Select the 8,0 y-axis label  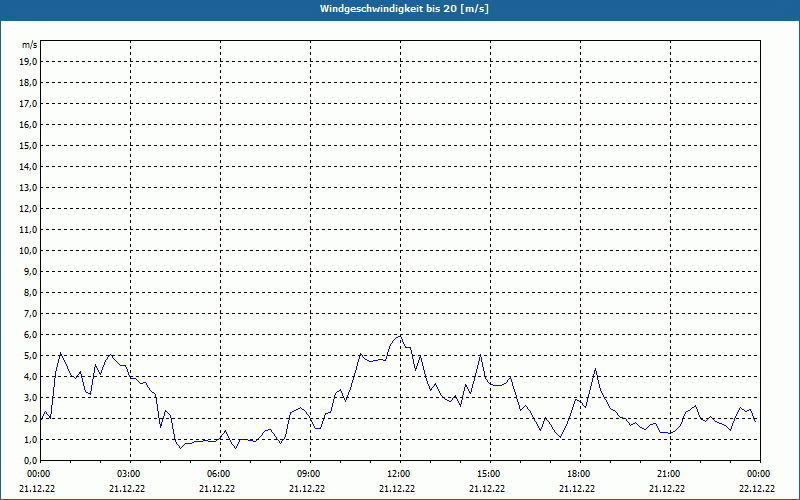(30, 292)
